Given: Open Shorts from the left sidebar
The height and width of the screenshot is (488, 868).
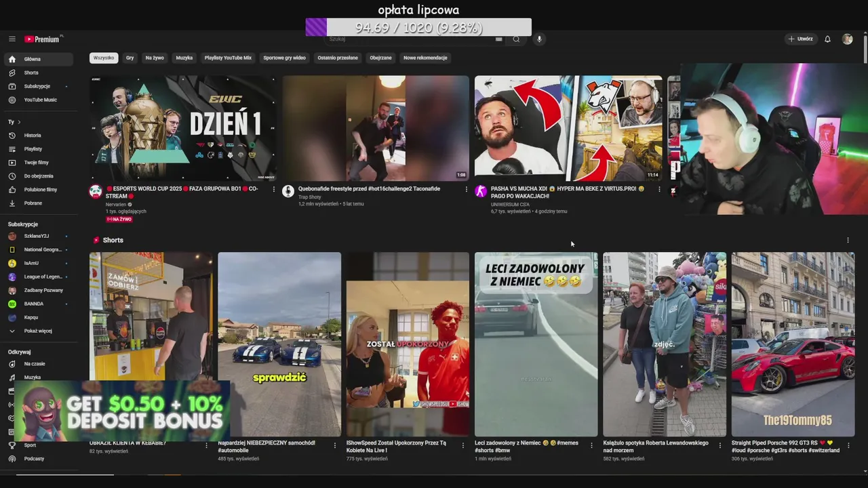Looking at the screenshot, I should coord(38,73).
